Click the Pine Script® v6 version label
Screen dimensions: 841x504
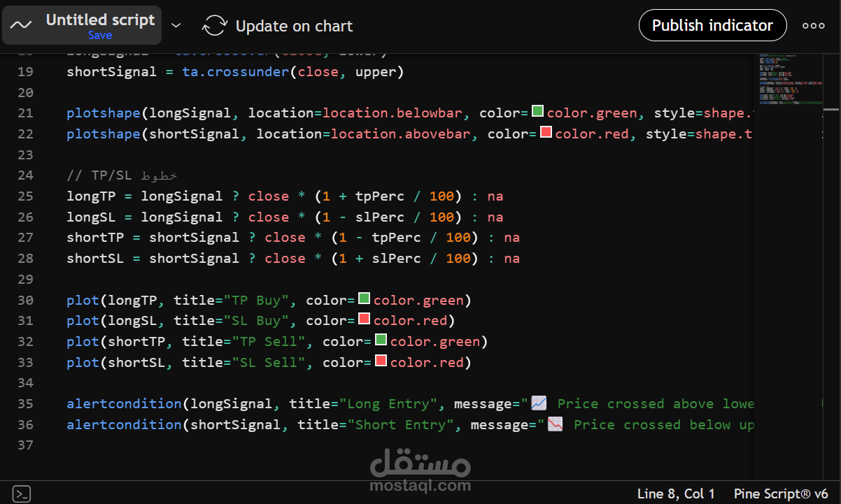pyautogui.click(x=781, y=494)
